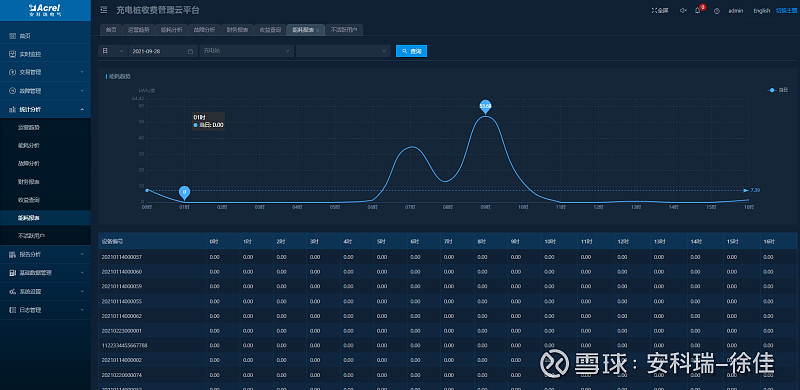800x390 pixels.
Task: Close the 能耗报表 tab
Action: click(317, 31)
